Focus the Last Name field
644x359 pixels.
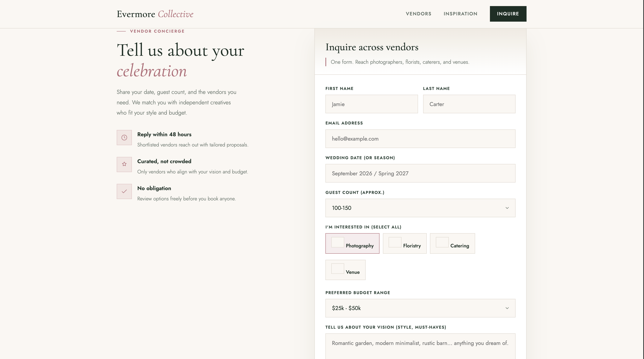469,104
